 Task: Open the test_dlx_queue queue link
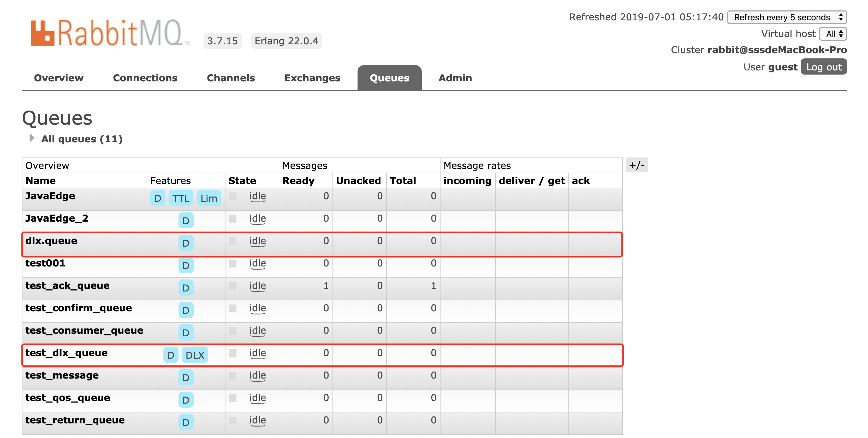tap(66, 353)
